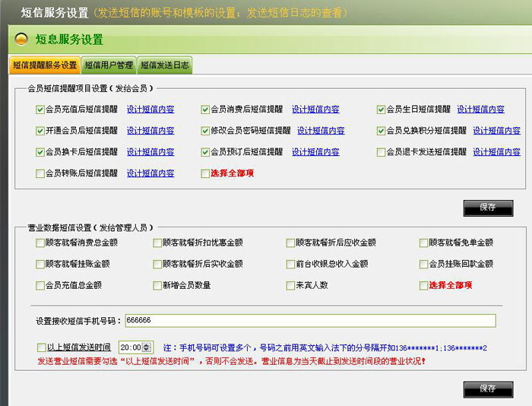Screen dimensions: 532x406
Task: Open 设计短信内容 link for 会员生日短信提醒
Action: coord(480,109)
